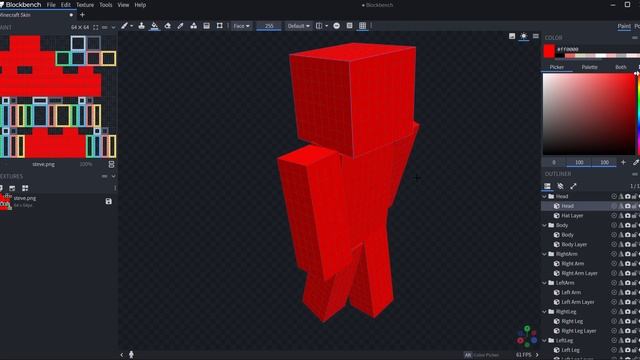Edit the opacity value 255 field

coord(269,26)
